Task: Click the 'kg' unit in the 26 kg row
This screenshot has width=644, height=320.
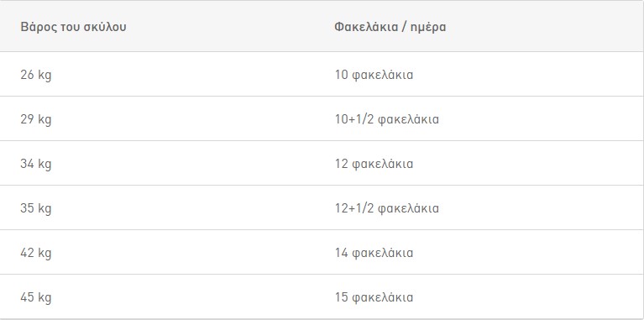Action: coord(45,76)
